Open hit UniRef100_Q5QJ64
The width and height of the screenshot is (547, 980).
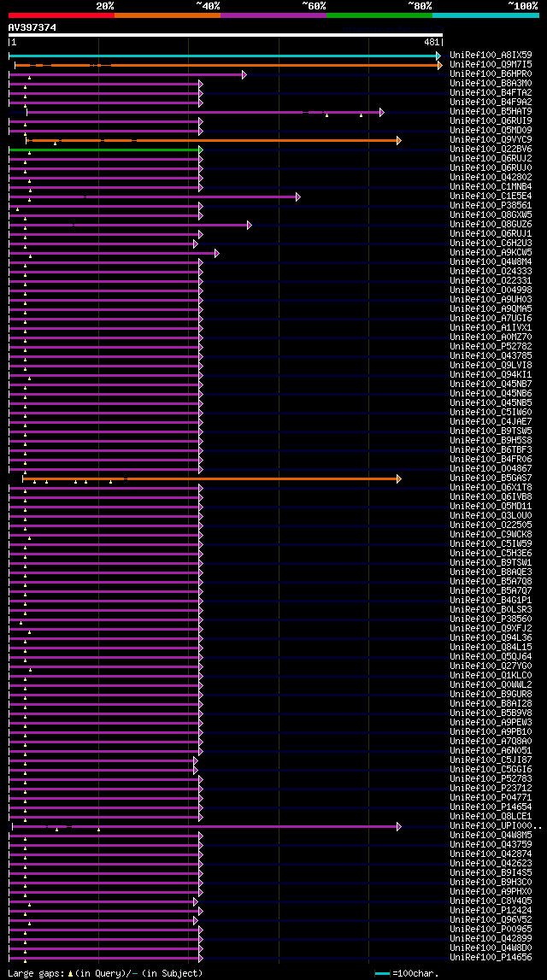491,656
